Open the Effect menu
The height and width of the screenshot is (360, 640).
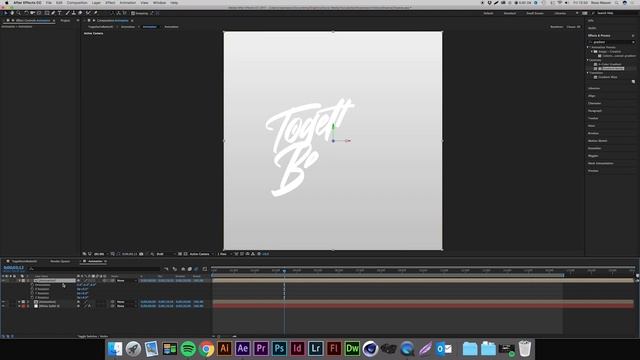[x=110, y=3]
